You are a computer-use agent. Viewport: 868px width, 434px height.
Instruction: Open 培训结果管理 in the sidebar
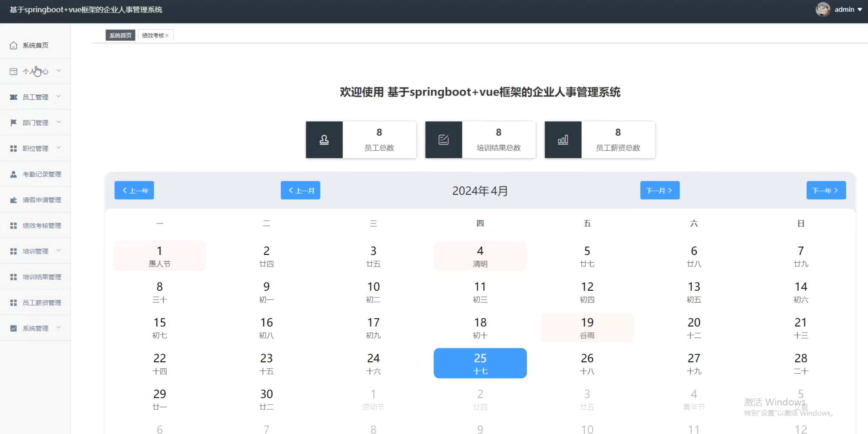pyautogui.click(x=35, y=277)
